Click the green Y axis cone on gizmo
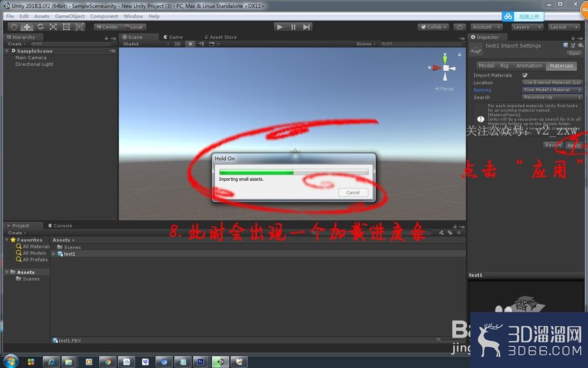 click(445, 59)
